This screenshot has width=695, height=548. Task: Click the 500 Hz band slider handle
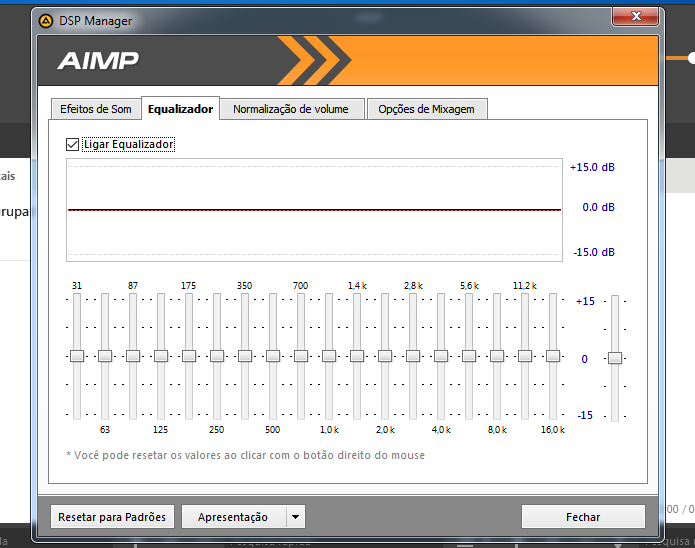click(273, 356)
